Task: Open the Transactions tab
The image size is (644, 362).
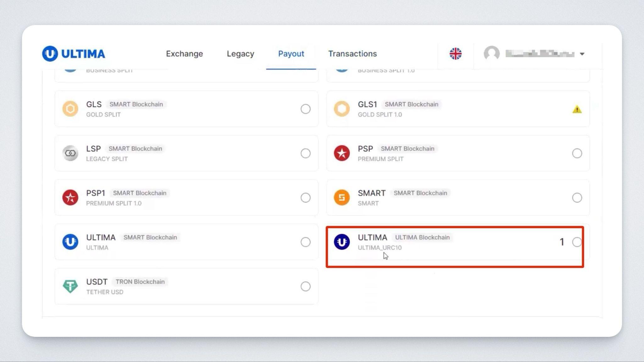Action: click(x=352, y=54)
